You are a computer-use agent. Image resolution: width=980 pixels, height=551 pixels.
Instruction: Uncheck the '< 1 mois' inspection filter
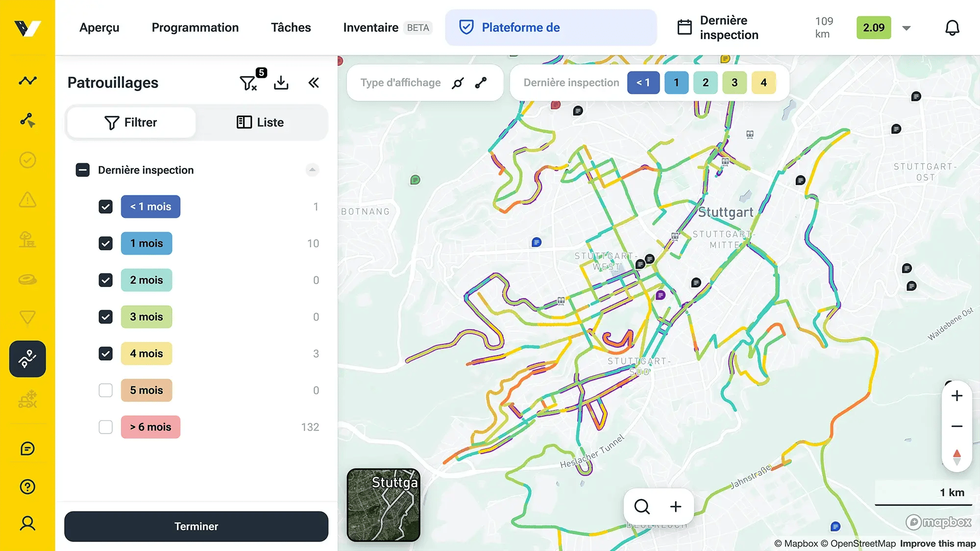[105, 206]
